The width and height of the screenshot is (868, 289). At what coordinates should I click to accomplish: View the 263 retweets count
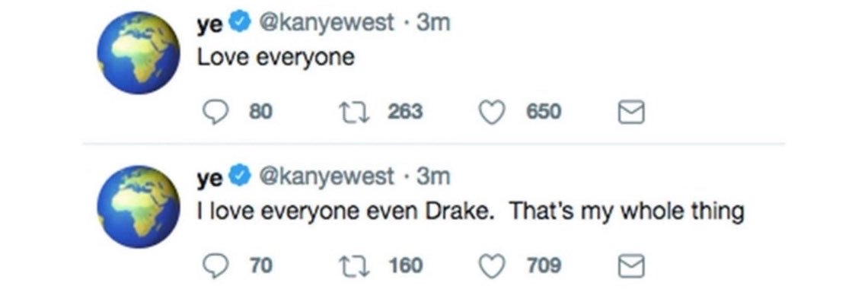[405, 113]
